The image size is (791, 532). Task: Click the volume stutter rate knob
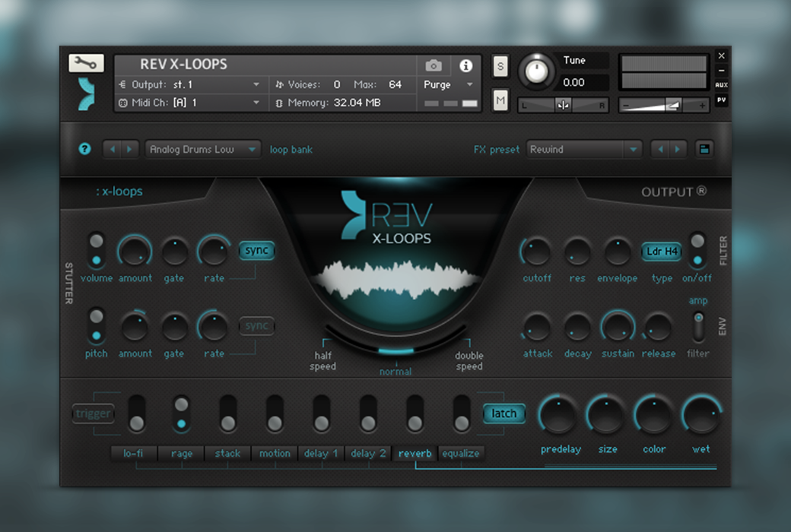pos(214,251)
